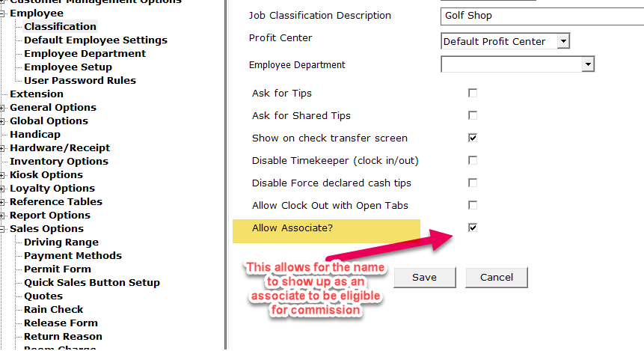Enable Allow Clock Out with Open Tabs
The width and height of the screenshot is (644, 351).
(473, 206)
